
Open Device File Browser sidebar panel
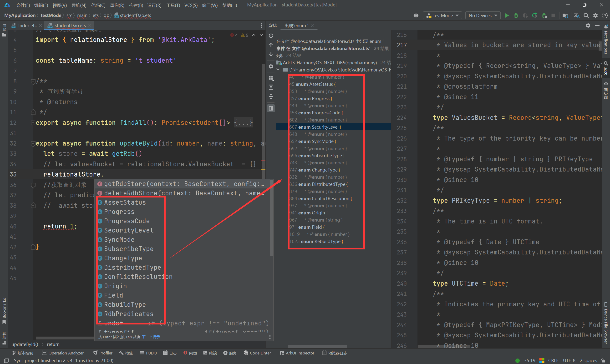tap(606, 323)
